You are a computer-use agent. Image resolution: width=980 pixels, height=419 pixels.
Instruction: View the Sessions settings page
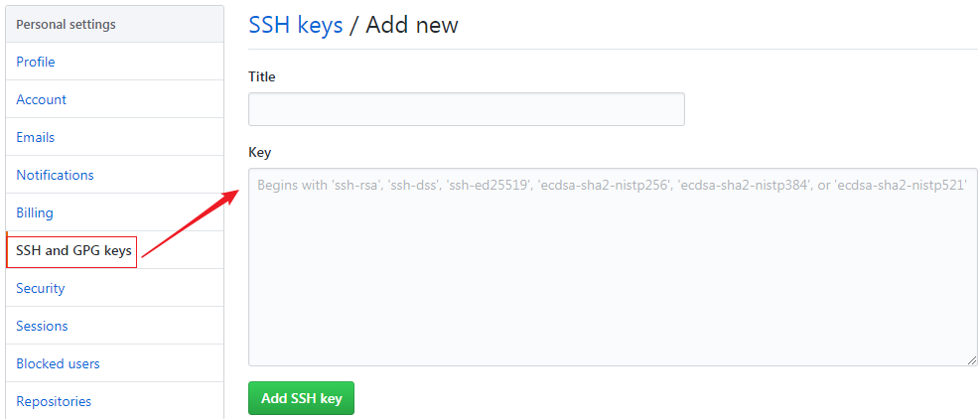42,326
